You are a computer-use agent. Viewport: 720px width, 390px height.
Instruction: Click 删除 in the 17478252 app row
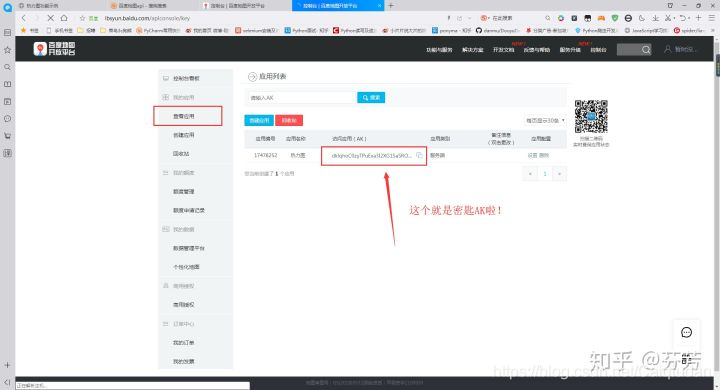pyautogui.click(x=544, y=155)
